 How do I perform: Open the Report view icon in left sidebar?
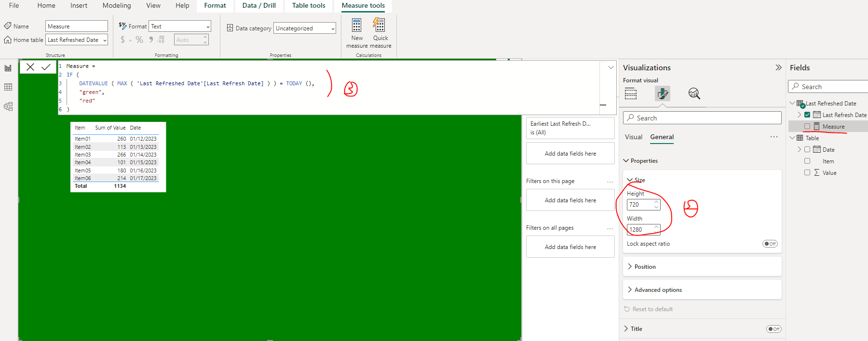click(x=8, y=68)
